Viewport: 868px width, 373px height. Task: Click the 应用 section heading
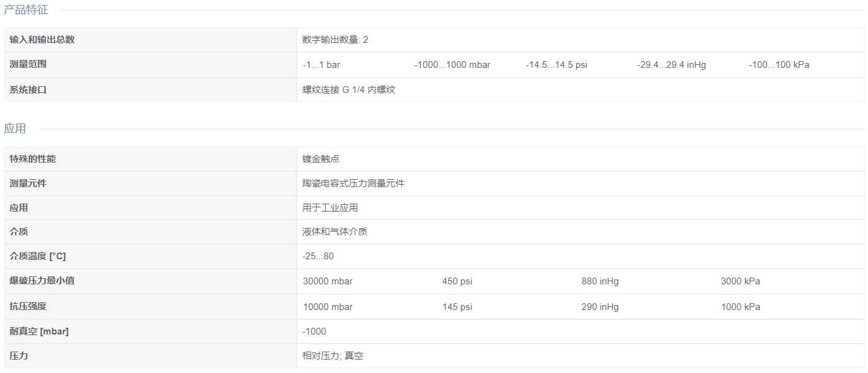pyautogui.click(x=15, y=128)
